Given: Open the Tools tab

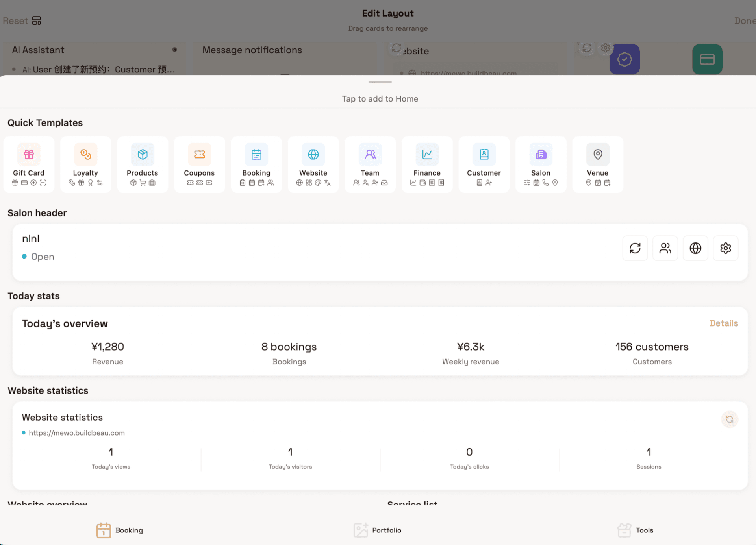Looking at the screenshot, I should coord(635,530).
